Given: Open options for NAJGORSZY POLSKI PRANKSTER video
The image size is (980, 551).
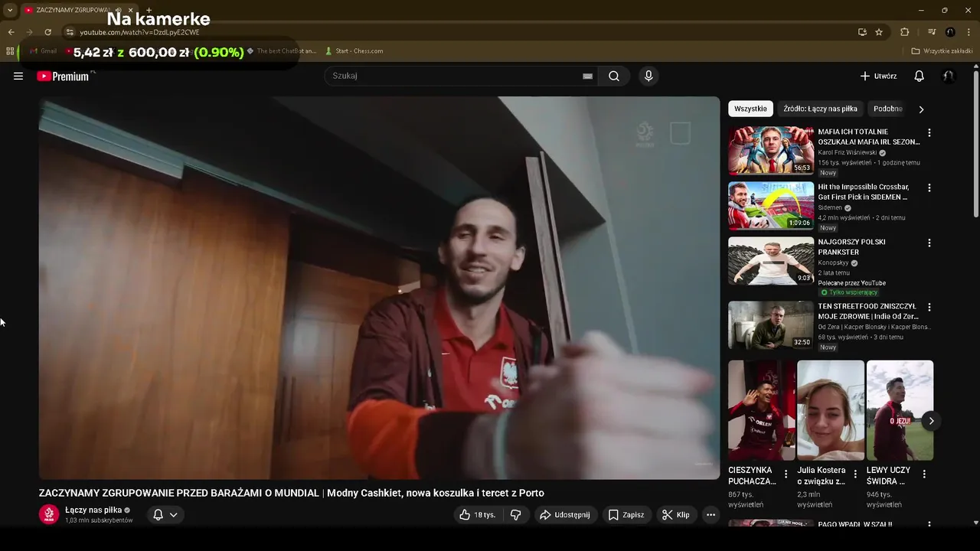Looking at the screenshot, I should pos(929,243).
